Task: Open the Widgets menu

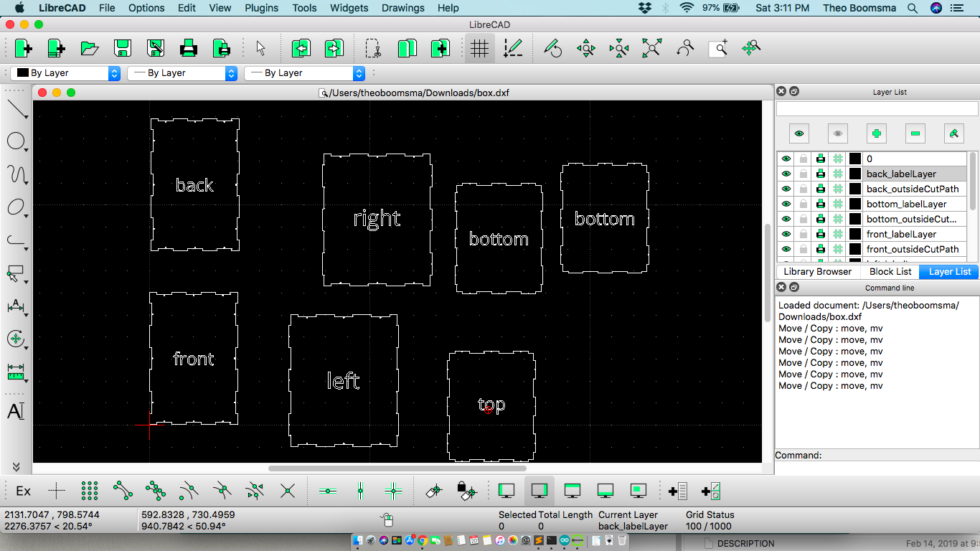Action: [349, 8]
